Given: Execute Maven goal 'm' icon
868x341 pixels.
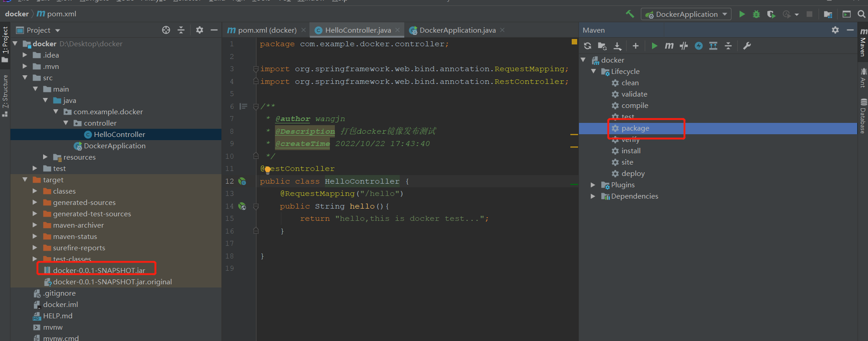Looking at the screenshot, I should tap(669, 46).
